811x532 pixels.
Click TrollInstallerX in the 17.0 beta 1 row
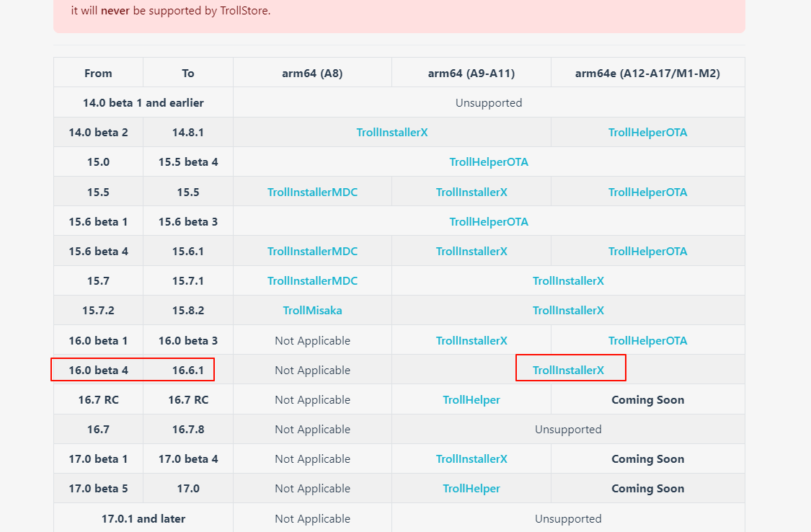click(471, 459)
